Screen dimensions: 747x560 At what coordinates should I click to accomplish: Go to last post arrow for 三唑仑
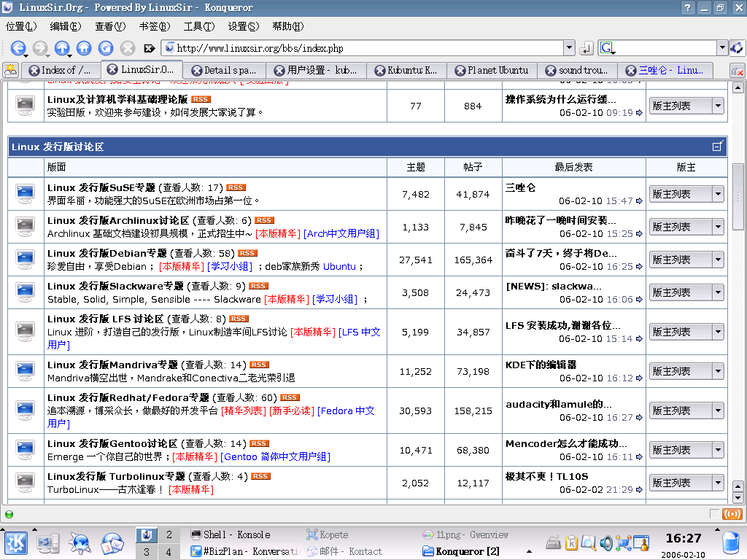click(639, 201)
